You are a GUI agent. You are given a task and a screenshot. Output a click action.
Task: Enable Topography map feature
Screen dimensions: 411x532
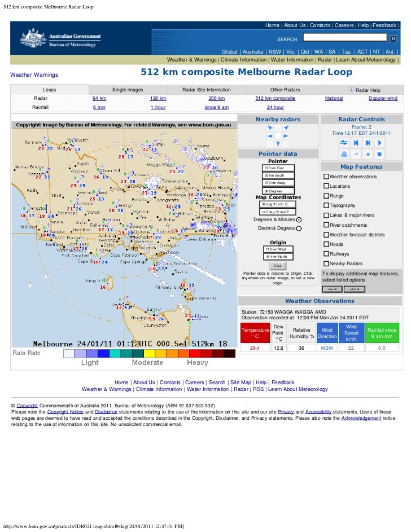tap(326, 205)
